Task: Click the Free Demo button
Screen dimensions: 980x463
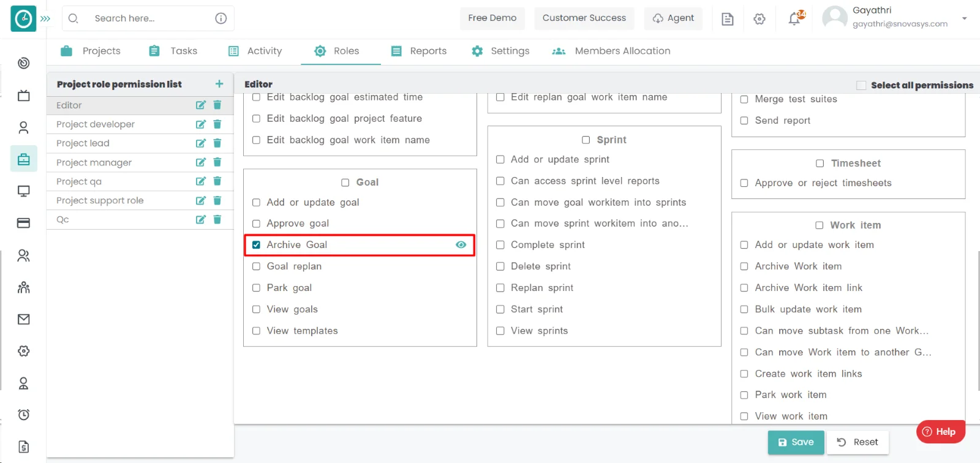Action: click(492, 18)
